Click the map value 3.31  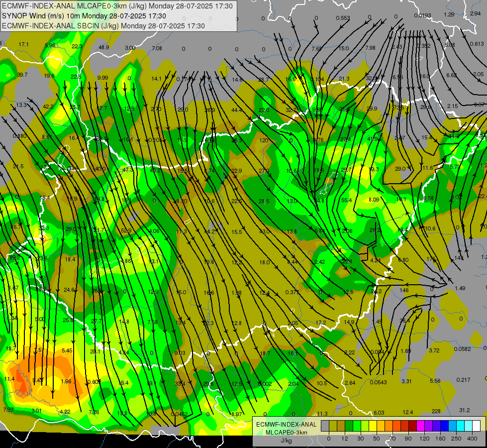tap(406, 381)
